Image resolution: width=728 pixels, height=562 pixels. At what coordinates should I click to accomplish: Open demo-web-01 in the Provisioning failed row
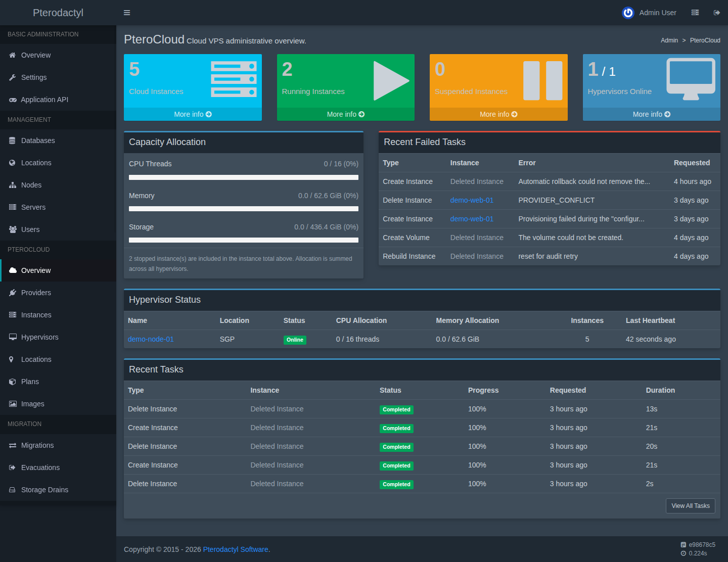[x=472, y=219]
